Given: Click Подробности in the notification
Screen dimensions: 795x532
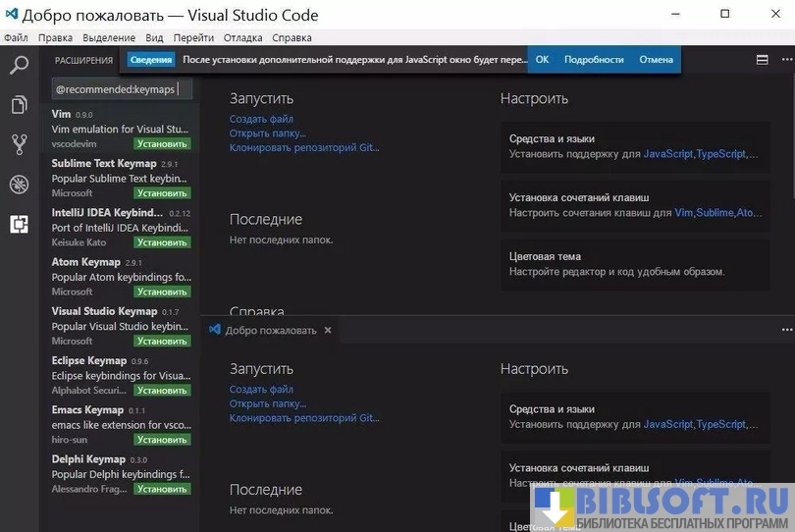Looking at the screenshot, I should pyautogui.click(x=594, y=60).
